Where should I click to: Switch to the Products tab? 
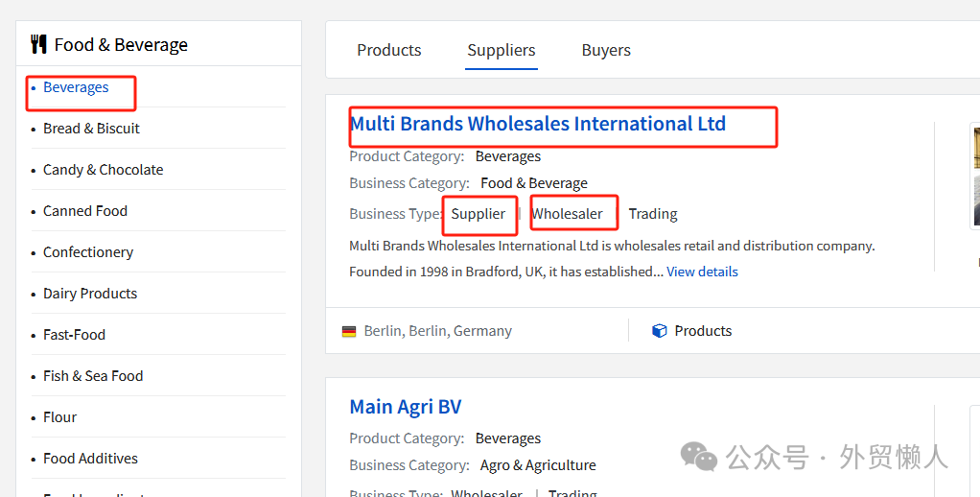(x=388, y=50)
